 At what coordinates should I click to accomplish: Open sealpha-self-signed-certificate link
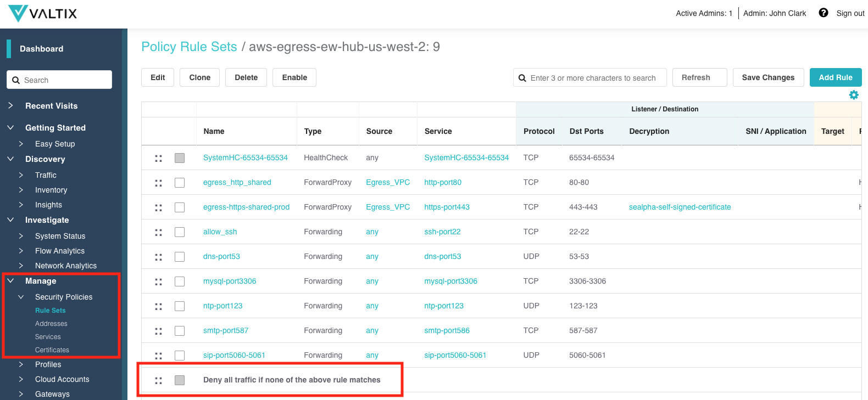[680, 207]
